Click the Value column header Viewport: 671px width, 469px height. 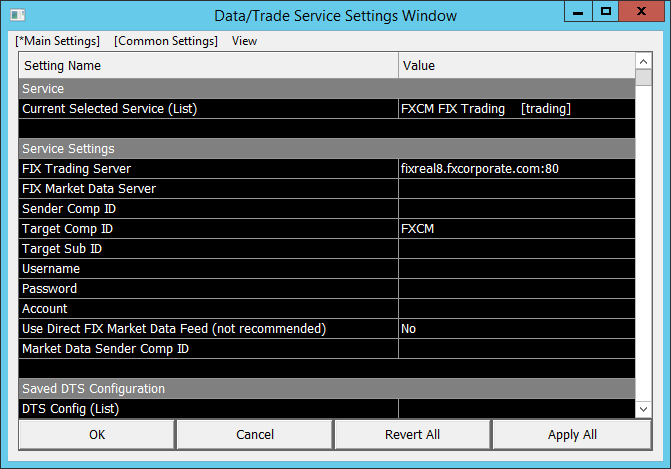pos(517,65)
